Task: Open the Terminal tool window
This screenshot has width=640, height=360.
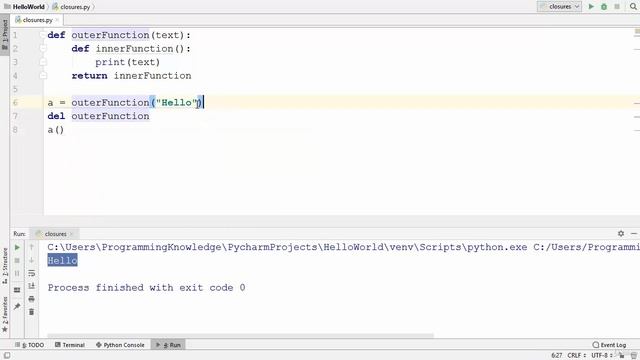Action: tap(70, 345)
